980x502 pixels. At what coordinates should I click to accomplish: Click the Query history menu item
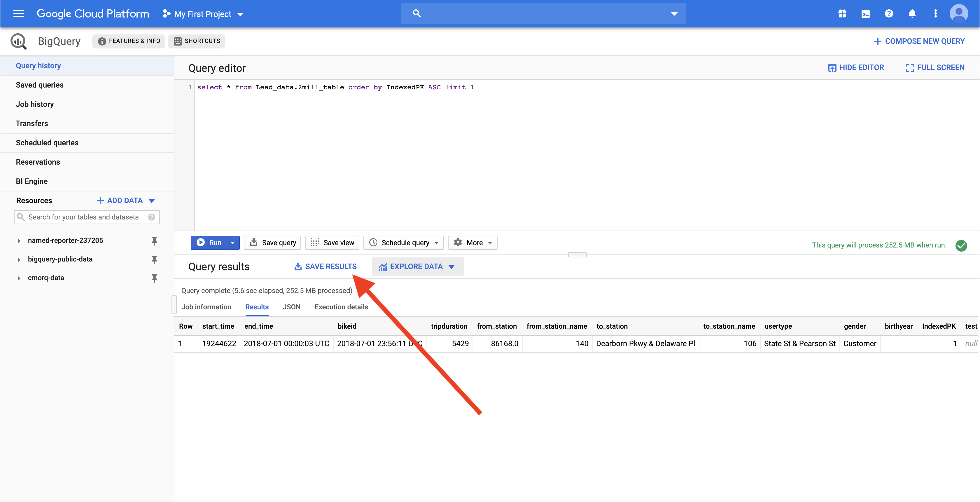point(38,65)
